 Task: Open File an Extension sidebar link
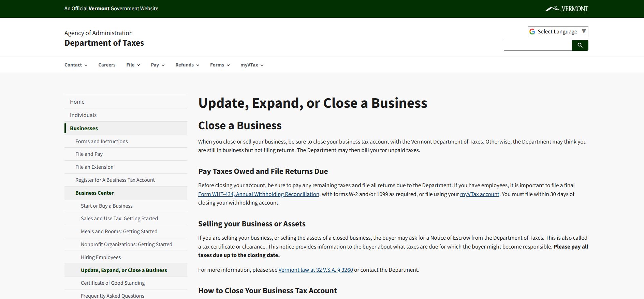(126, 167)
